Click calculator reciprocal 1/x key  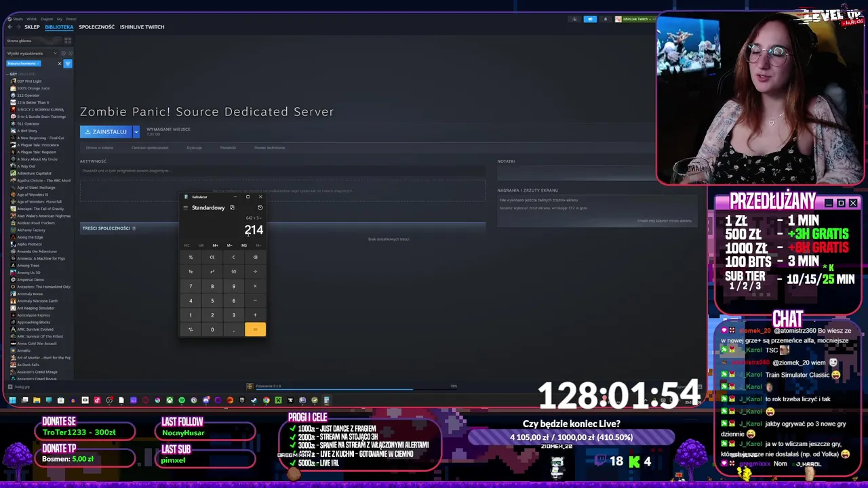click(191, 272)
